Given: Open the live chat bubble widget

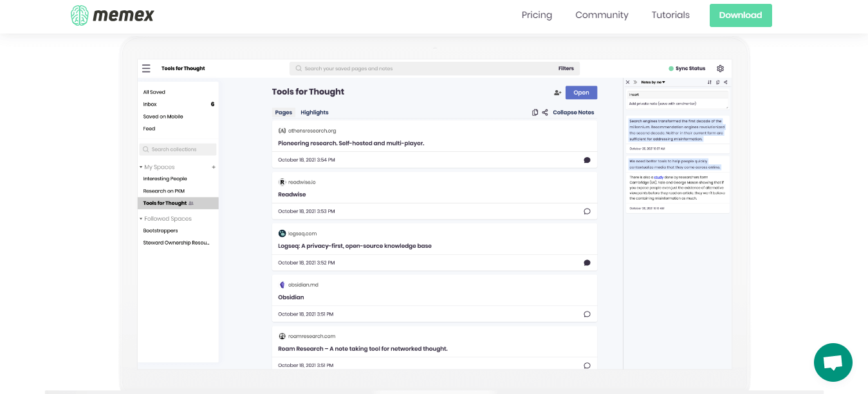Looking at the screenshot, I should tap(833, 362).
